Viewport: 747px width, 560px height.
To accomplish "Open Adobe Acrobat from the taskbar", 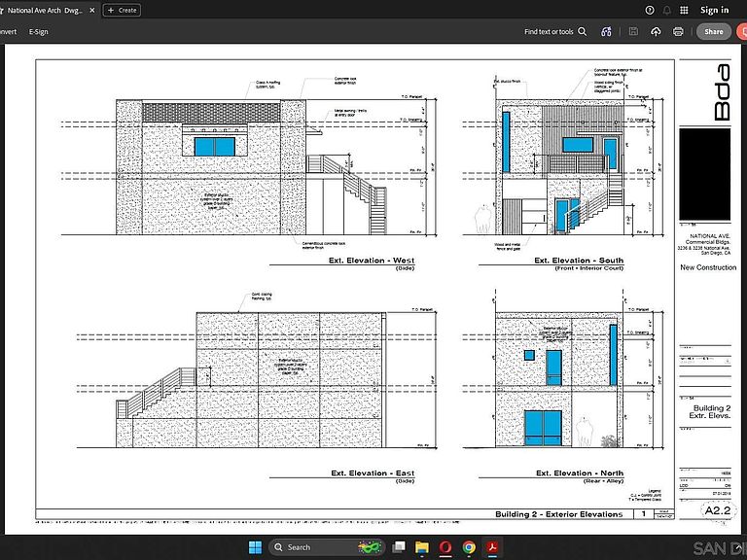I will pyautogui.click(x=492, y=547).
